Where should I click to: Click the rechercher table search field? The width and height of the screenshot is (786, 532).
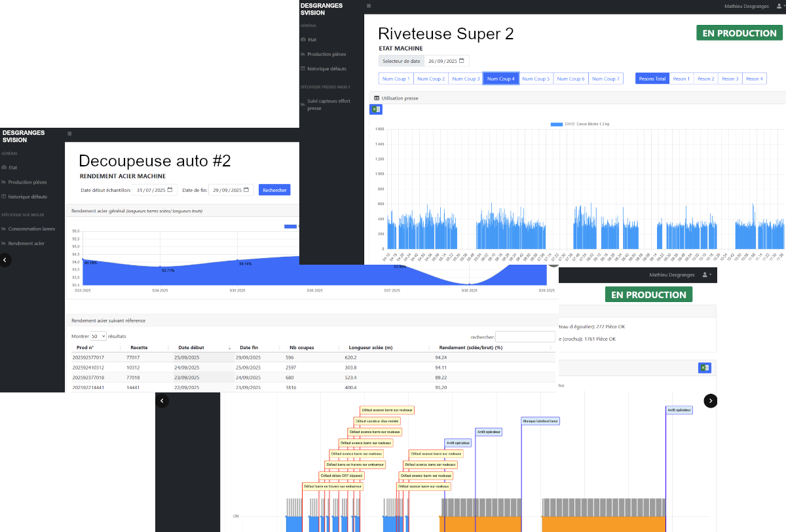click(525, 337)
